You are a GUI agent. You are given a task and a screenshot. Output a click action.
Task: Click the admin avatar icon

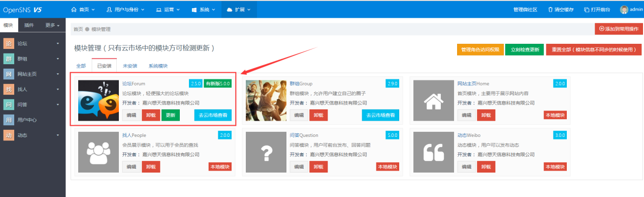(x=624, y=9)
